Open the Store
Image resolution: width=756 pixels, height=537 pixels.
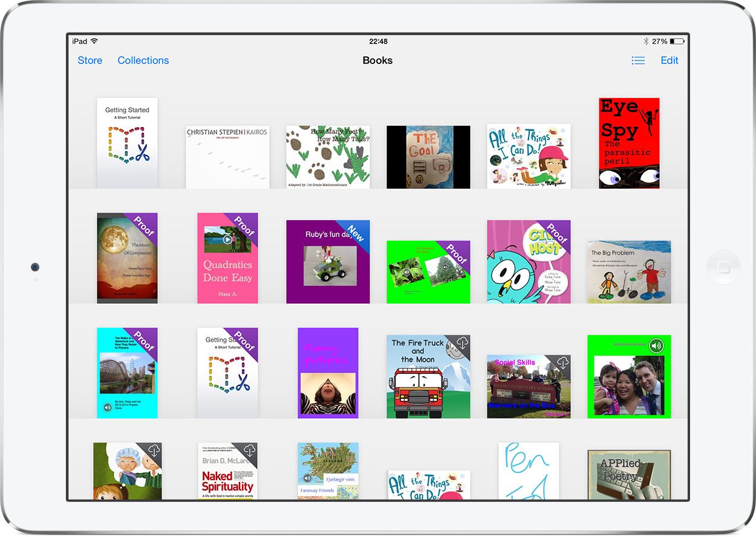click(90, 60)
